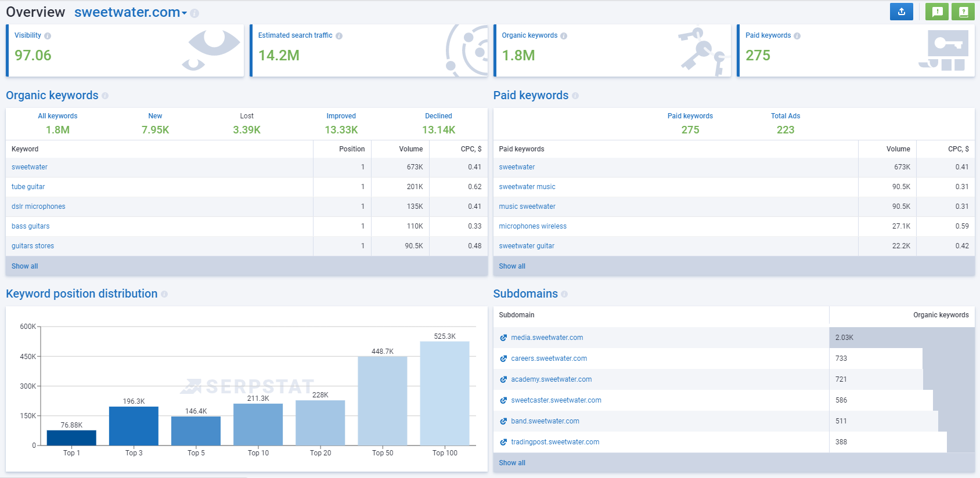Open paid keyword 'music sweetwater' link
Viewport: 980px width, 478px height.
click(527, 207)
